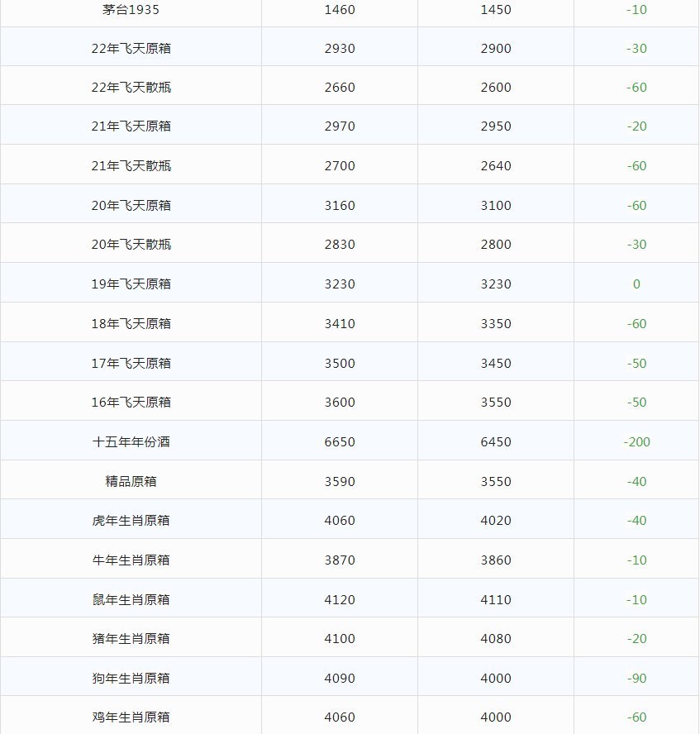Viewport: 700px width, 734px height.
Task: Select the price value 4110
Action: tap(496, 600)
